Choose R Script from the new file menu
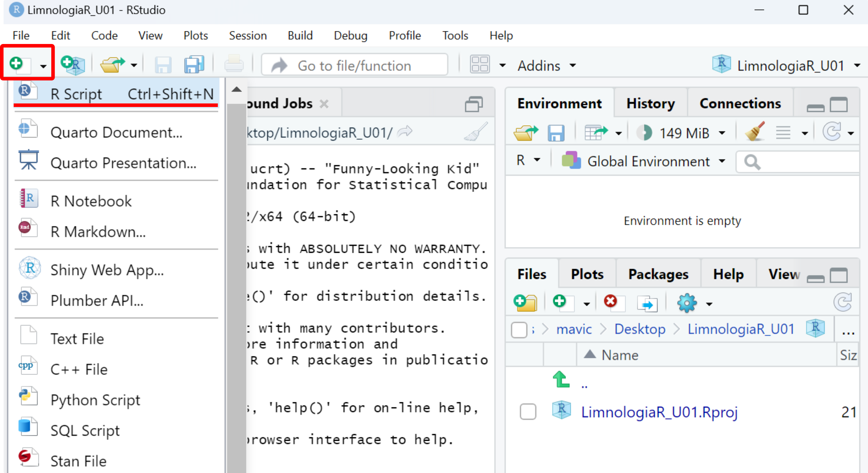Screen dimensions: 868x473 pos(116,94)
